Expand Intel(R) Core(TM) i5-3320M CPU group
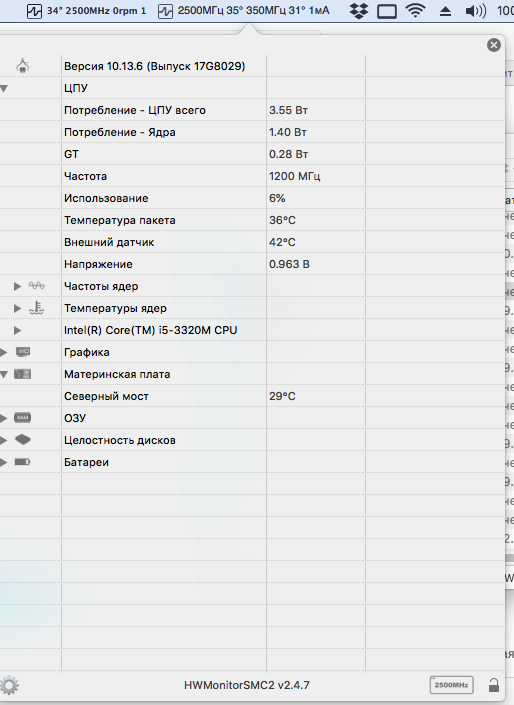 click(x=18, y=330)
